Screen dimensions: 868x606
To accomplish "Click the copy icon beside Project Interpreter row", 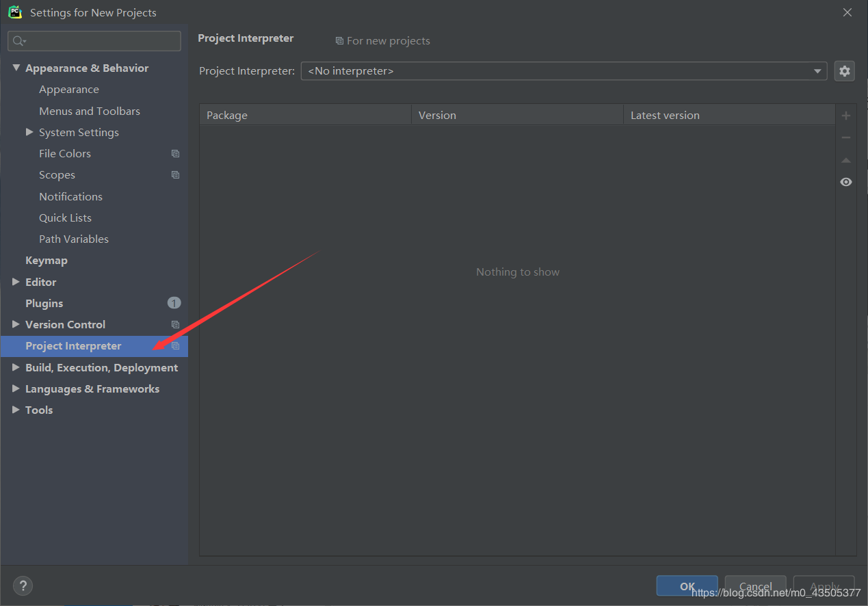I will point(175,346).
